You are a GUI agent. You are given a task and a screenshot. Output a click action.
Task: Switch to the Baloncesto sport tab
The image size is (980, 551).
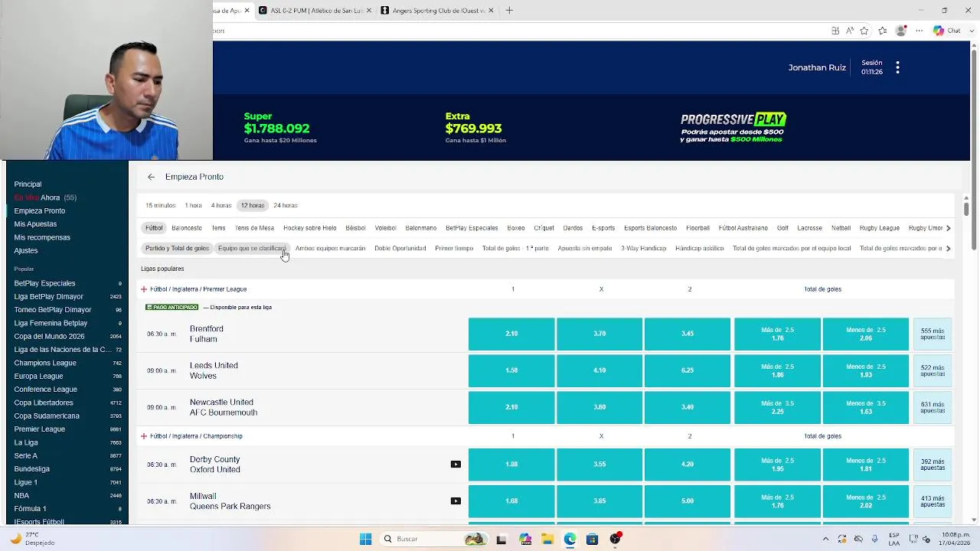point(187,228)
